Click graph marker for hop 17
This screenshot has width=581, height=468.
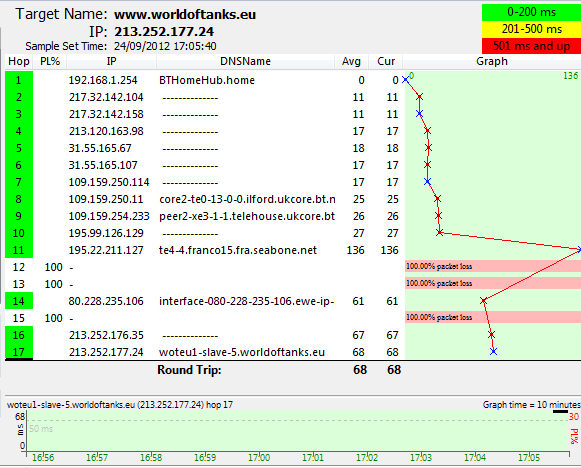coord(493,351)
